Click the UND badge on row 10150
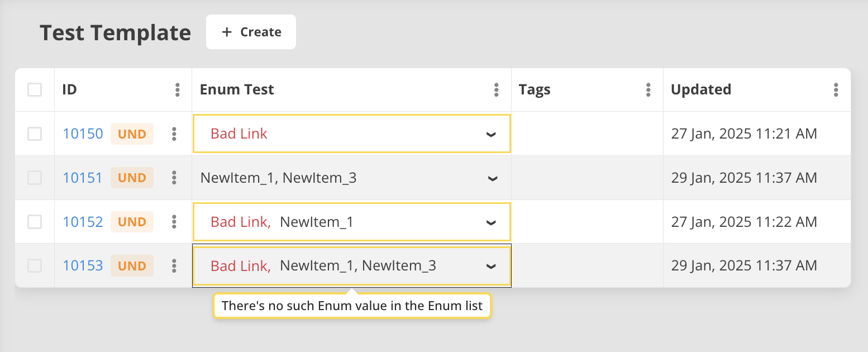Viewport: 868px width, 352px height. point(132,134)
